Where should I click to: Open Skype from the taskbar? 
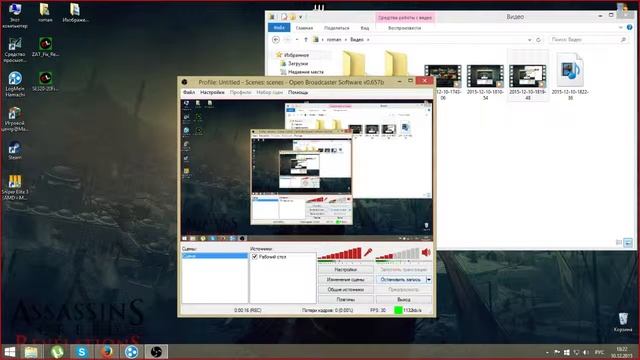coord(82,352)
